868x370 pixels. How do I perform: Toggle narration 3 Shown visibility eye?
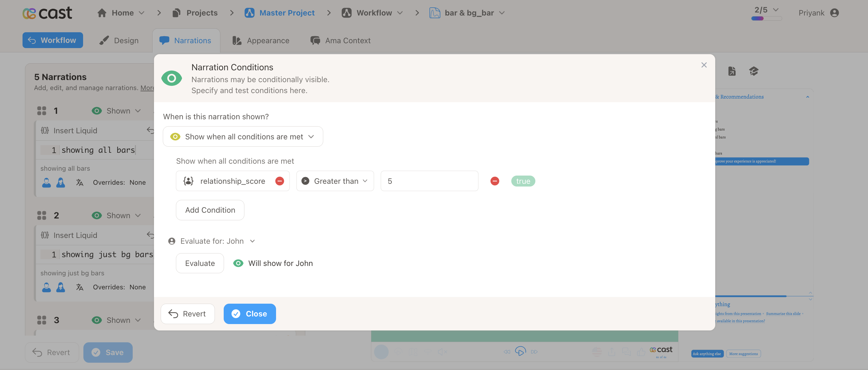(97, 320)
